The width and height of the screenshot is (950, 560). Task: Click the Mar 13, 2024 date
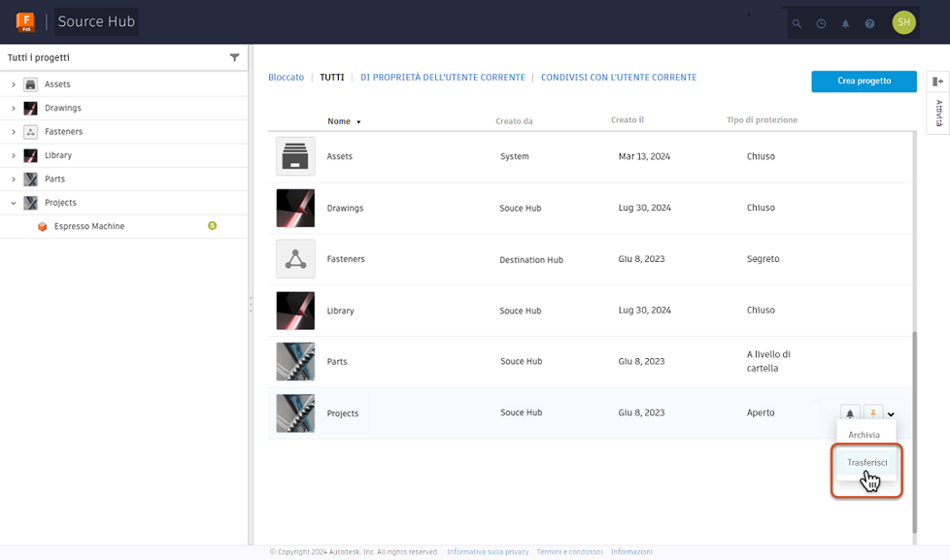pyautogui.click(x=644, y=156)
